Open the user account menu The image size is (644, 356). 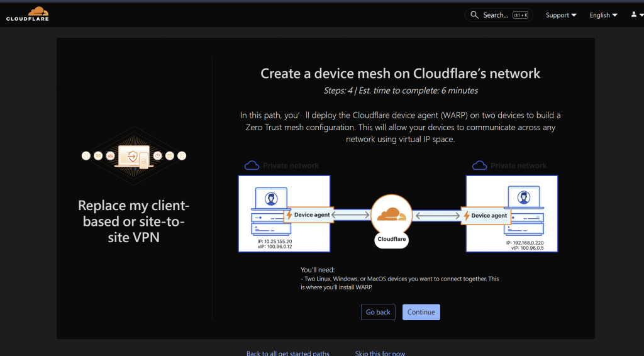click(636, 15)
